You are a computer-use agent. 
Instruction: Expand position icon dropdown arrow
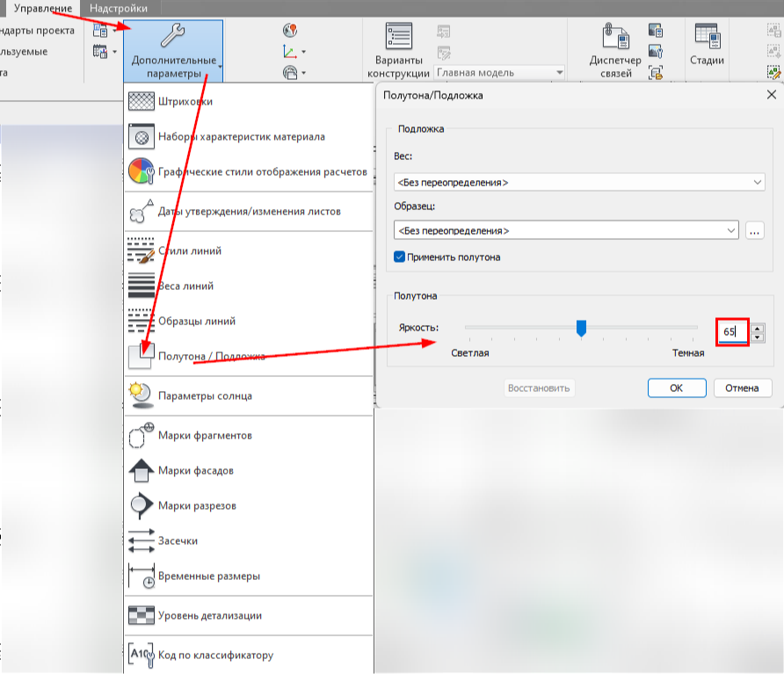click(303, 73)
